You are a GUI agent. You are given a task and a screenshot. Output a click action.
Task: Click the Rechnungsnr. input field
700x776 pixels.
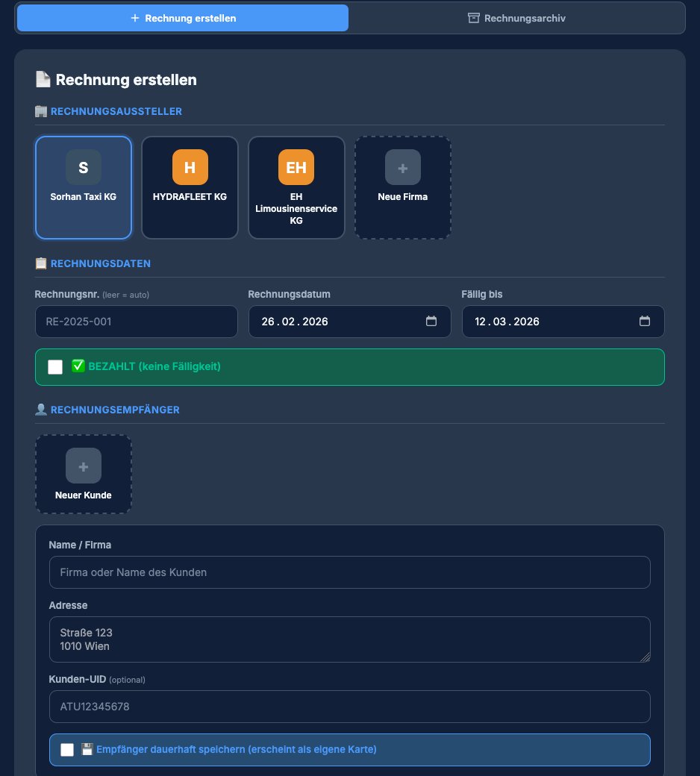136,322
